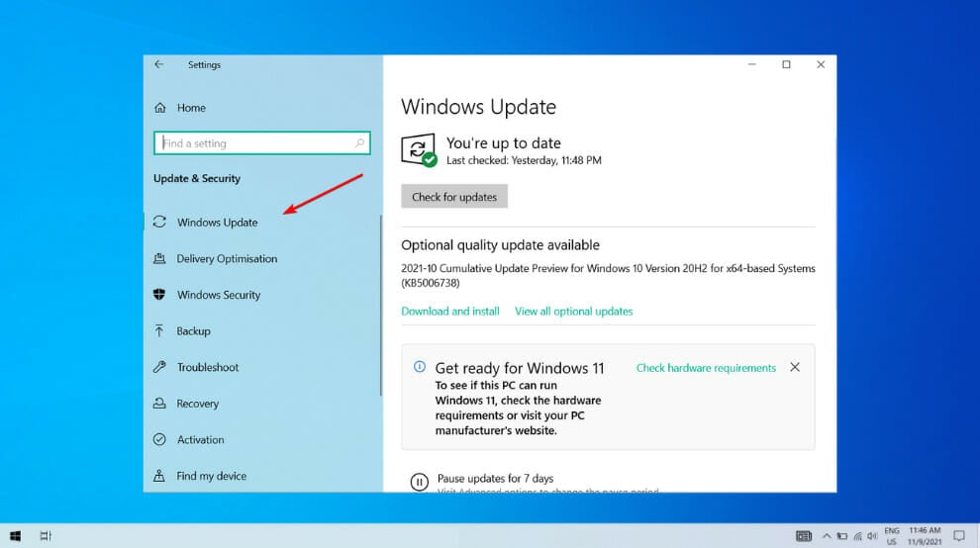The height and width of the screenshot is (548, 980).
Task: Dismiss the Windows 11 banner
Action: (x=795, y=367)
